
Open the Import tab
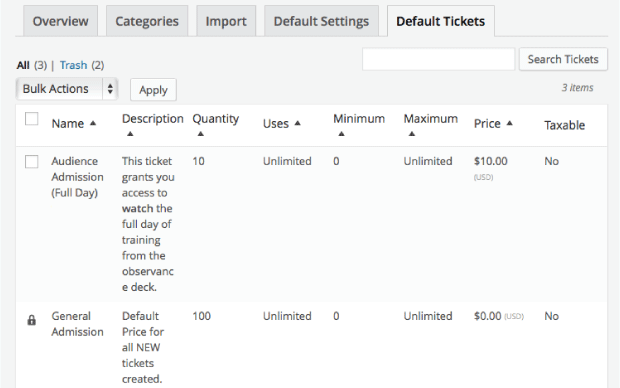click(226, 21)
